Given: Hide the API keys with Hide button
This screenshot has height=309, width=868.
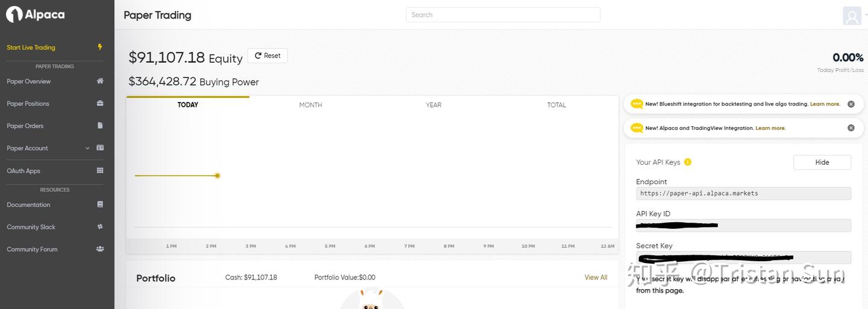Looking at the screenshot, I should (x=822, y=162).
